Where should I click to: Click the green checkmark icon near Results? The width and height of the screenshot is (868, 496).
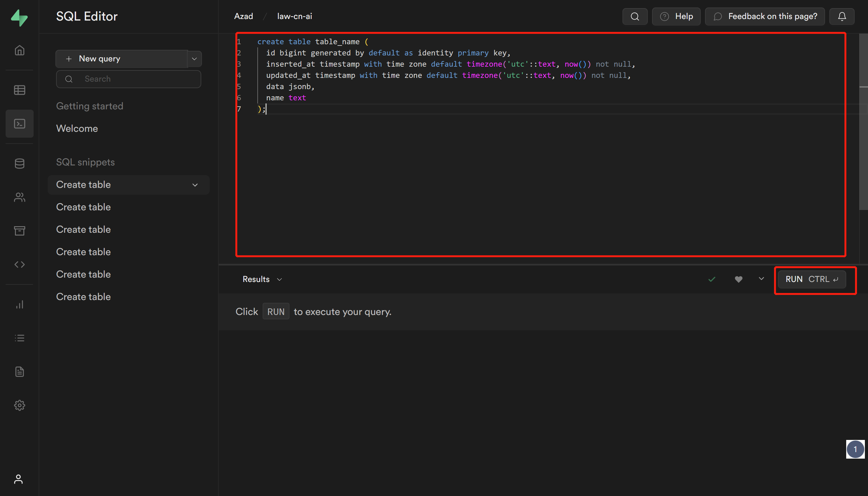[712, 279]
